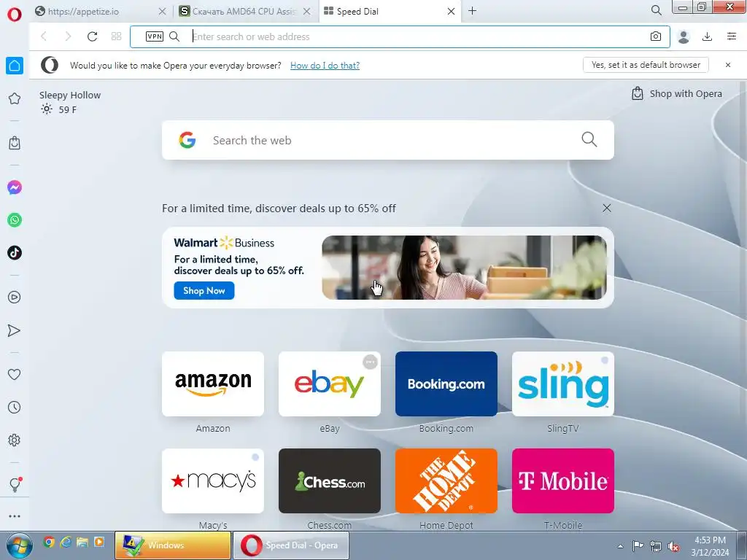
Task: Open the Windows Start button
Action: click(x=19, y=545)
